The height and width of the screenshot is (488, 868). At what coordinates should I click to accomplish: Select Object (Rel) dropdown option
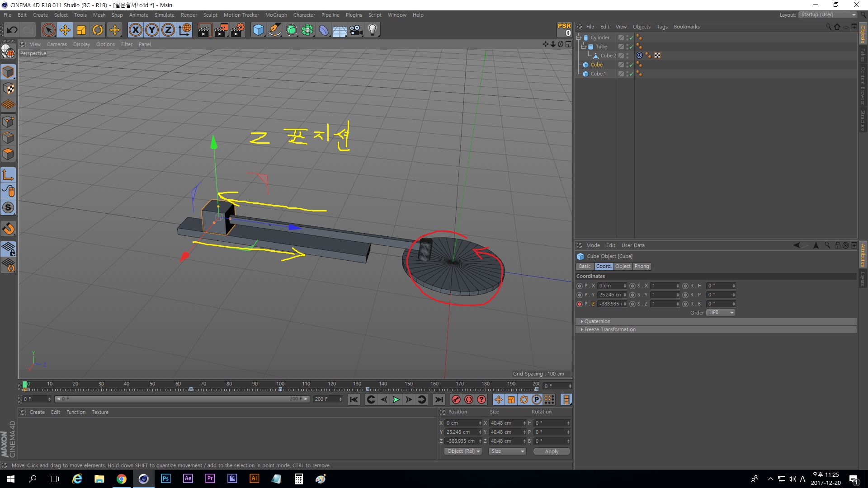point(462,451)
